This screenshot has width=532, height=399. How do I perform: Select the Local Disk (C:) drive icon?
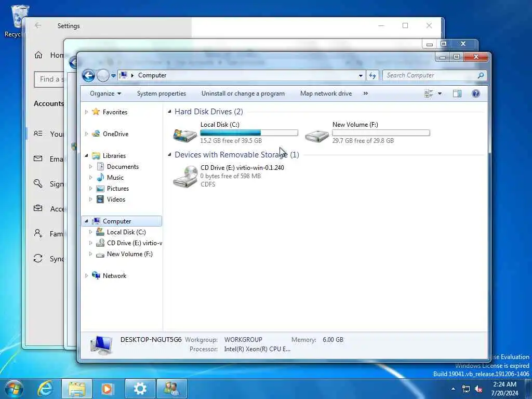click(185, 135)
